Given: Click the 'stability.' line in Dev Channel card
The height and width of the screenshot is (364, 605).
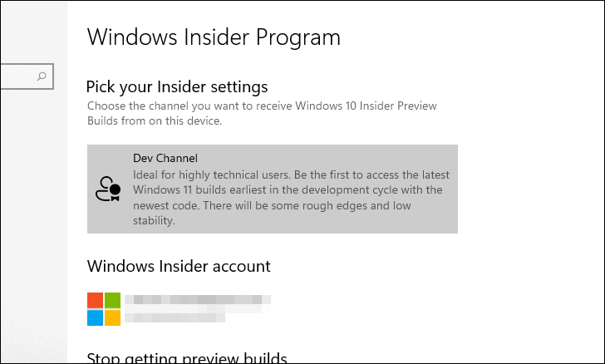Looking at the screenshot, I should coord(154,220).
